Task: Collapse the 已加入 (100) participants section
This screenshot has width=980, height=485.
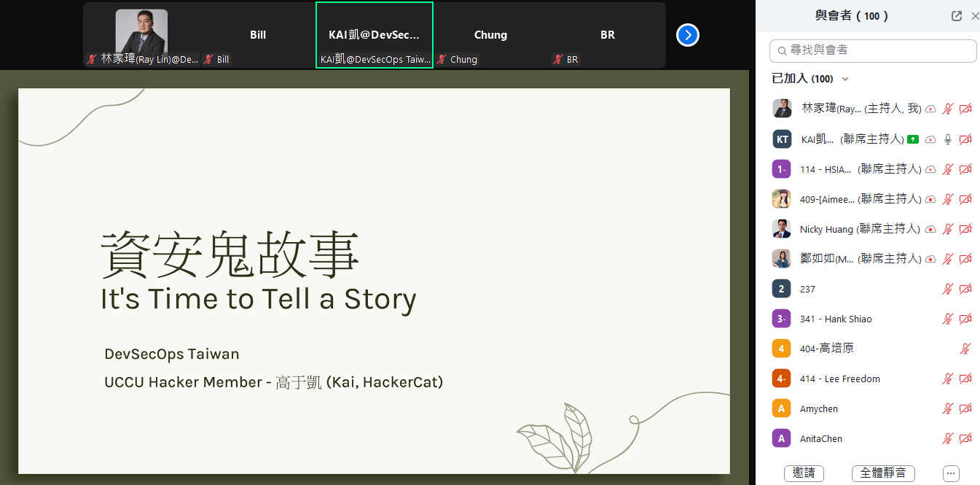Action: click(x=845, y=79)
